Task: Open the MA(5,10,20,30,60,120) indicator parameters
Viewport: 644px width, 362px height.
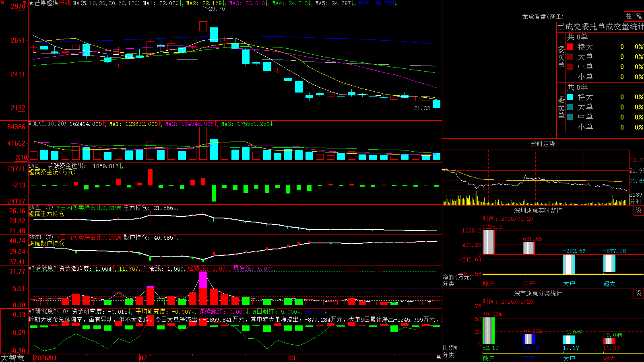Action: point(106,3)
